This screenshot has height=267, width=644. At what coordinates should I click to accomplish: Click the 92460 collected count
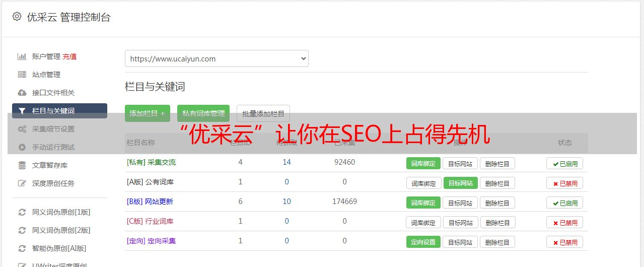click(344, 162)
